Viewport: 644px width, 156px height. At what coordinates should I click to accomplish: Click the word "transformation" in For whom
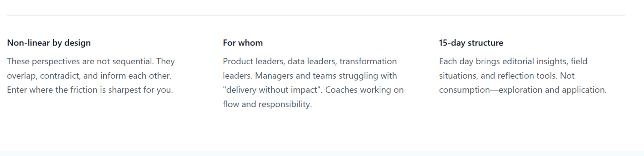(x=368, y=61)
